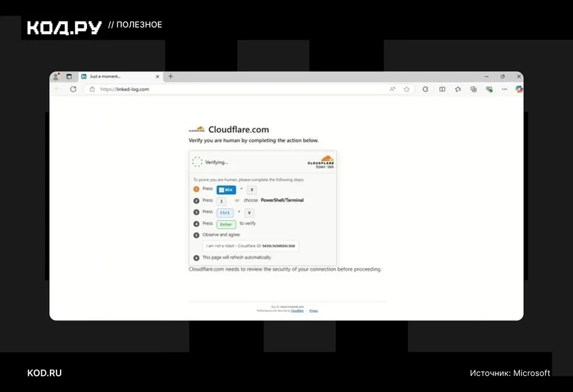Open Browser essentials heart icon
This screenshot has width=573, height=392.
click(489, 89)
